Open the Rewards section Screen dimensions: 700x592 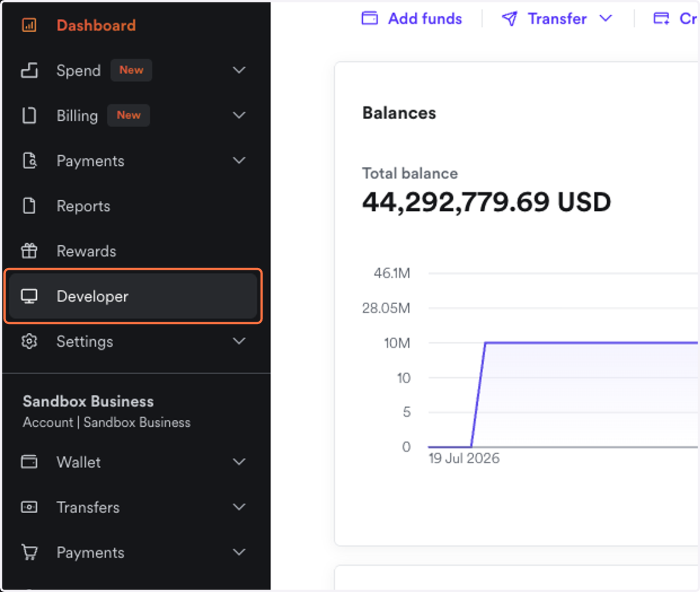[86, 251]
